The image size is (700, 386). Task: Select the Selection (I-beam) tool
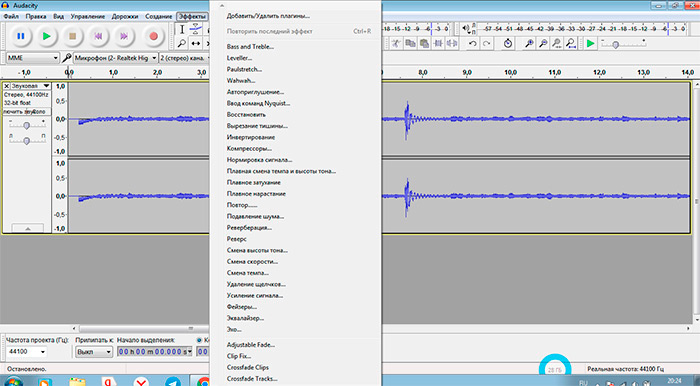pos(182,30)
